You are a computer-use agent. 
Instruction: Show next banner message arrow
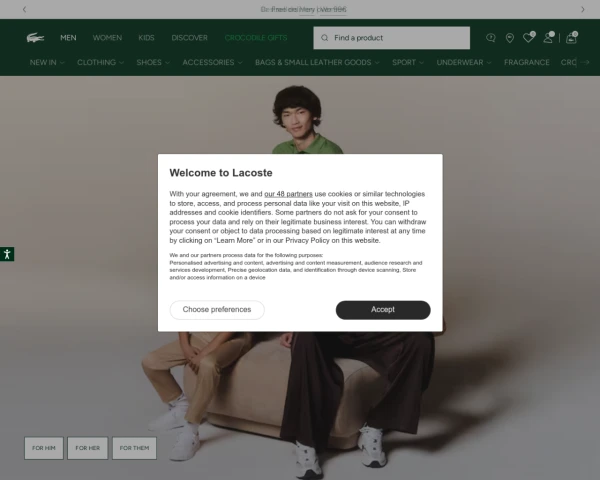(583, 9)
